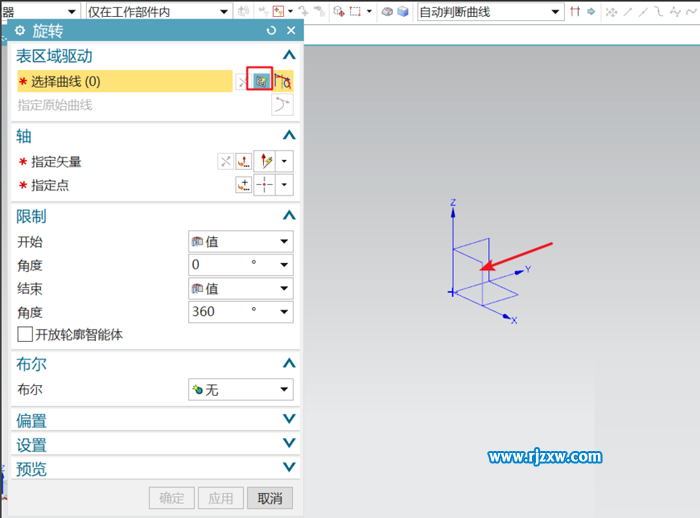Click the reset icon in 旋转 title bar
Viewport: 700px width, 518px height.
[271, 30]
